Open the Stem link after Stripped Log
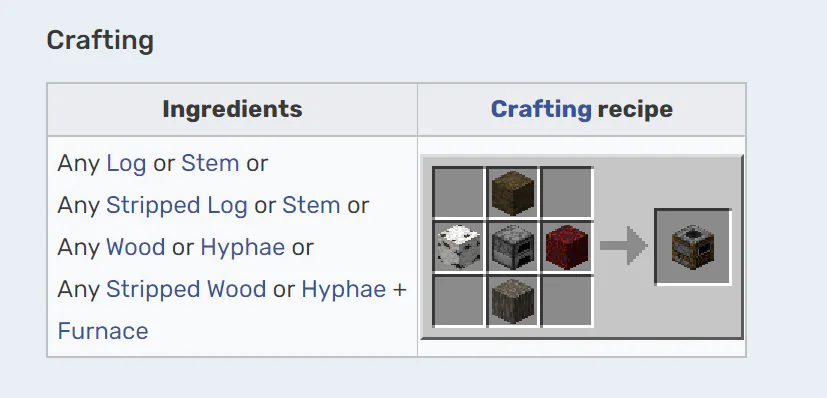827x398 pixels. 311,205
